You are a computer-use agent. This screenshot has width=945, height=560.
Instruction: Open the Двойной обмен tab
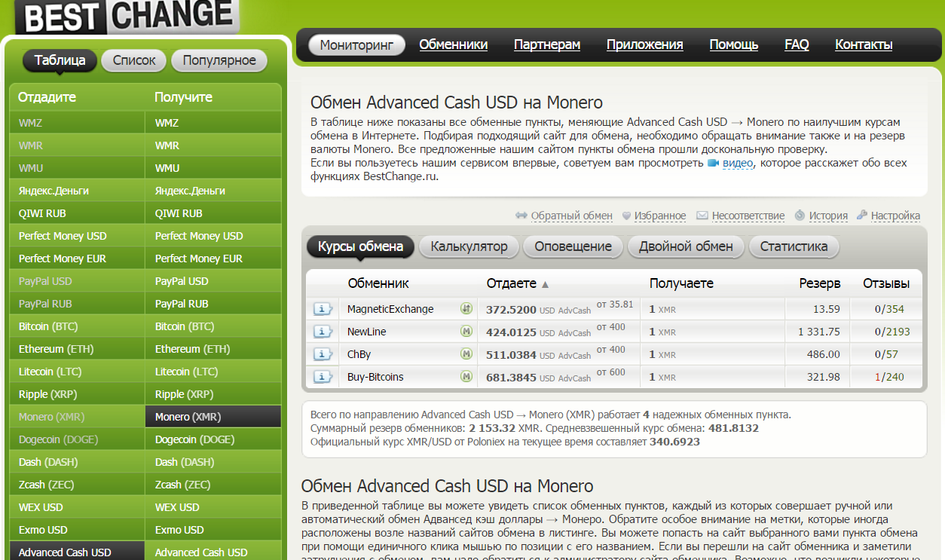point(685,246)
